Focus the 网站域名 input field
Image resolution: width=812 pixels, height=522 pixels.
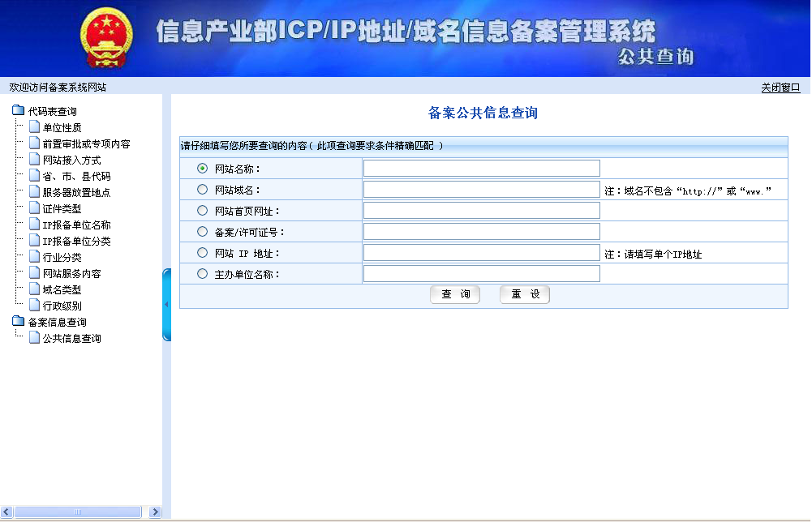[482, 190]
